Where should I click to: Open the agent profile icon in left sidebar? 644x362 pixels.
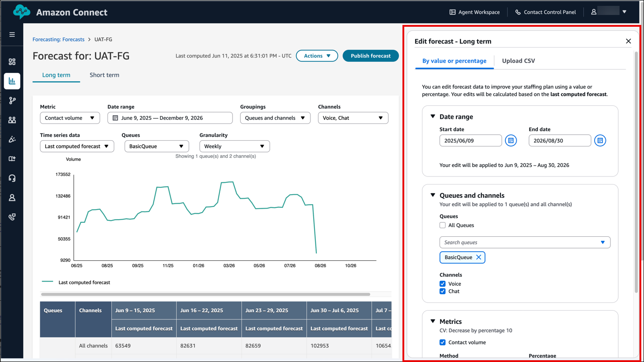pos(12,197)
